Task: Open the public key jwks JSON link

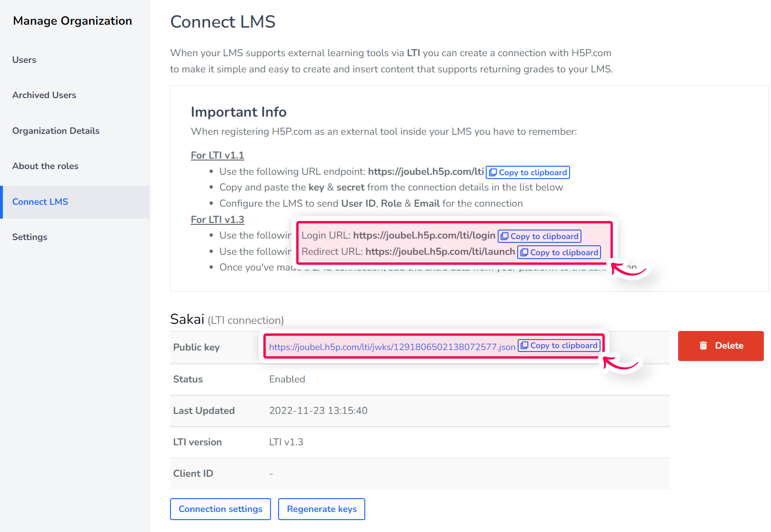Action: (x=391, y=347)
